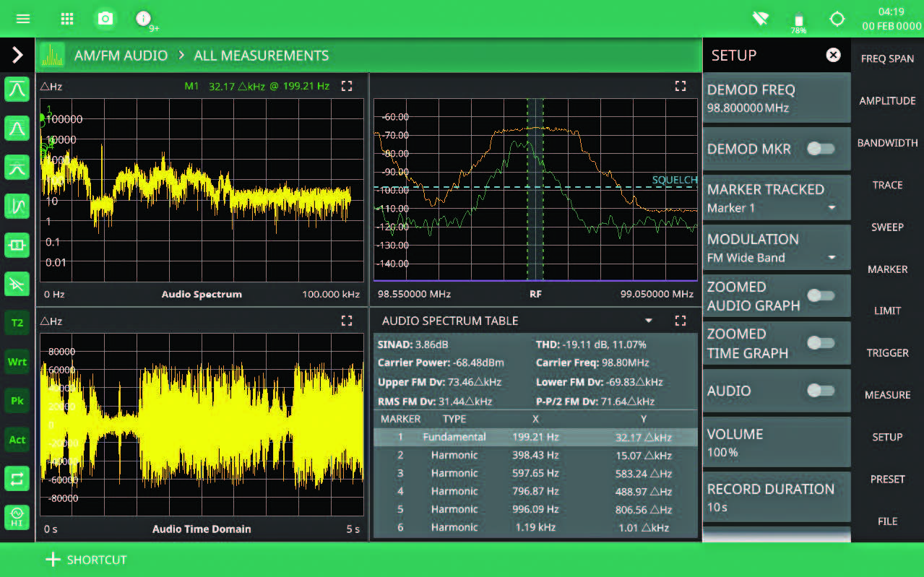Open the Marker Tracked dropdown
924x577 pixels.
832,208
